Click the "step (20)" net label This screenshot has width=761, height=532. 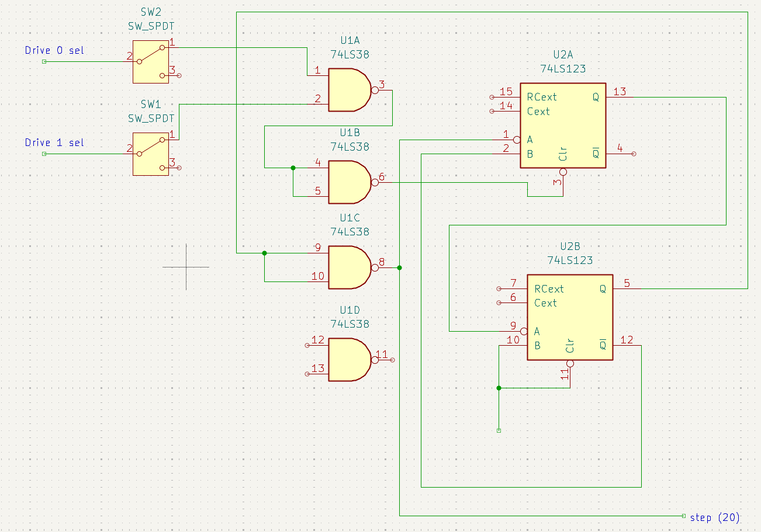click(x=714, y=517)
